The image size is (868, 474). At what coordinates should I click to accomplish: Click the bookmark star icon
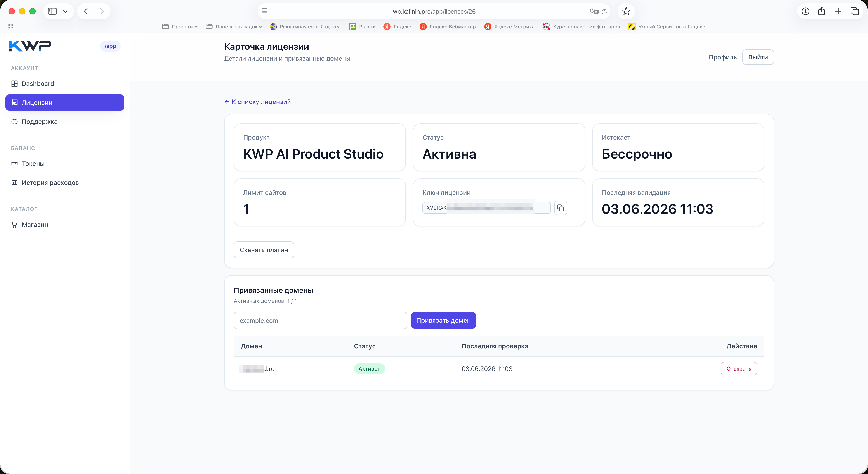tap(626, 12)
